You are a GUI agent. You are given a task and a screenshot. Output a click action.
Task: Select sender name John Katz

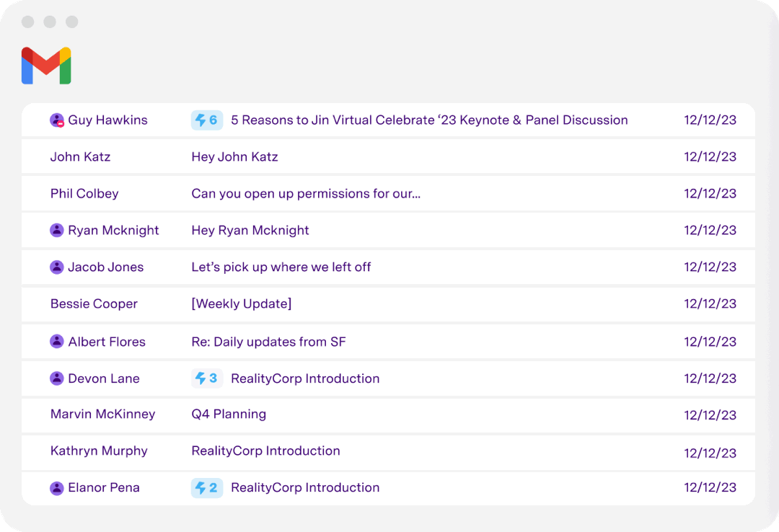pyautogui.click(x=81, y=156)
